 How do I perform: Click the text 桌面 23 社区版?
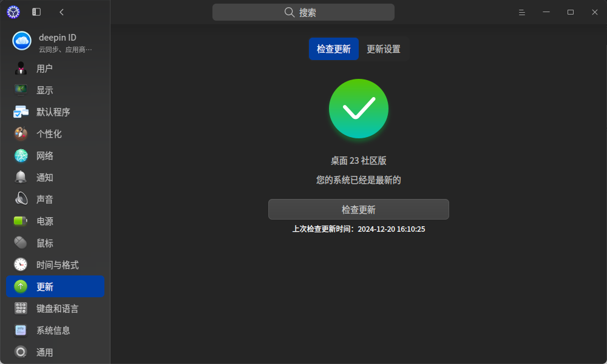tap(359, 161)
